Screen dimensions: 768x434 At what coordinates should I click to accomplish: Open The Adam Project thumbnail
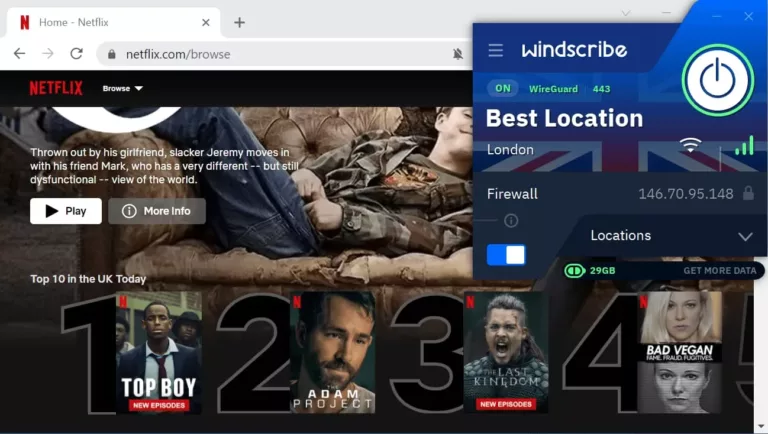(x=333, y=353)
